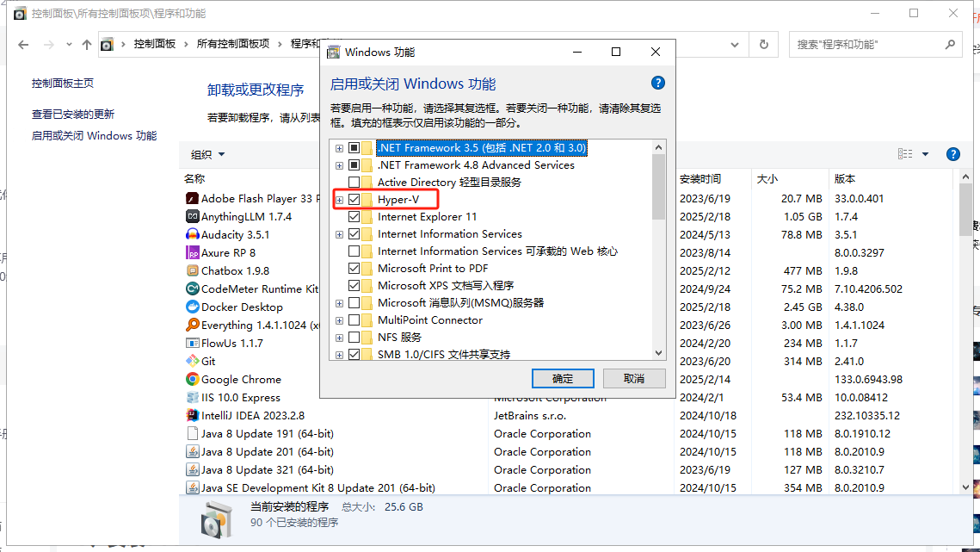Expand the NFS 服务 node

click(339, 338)
